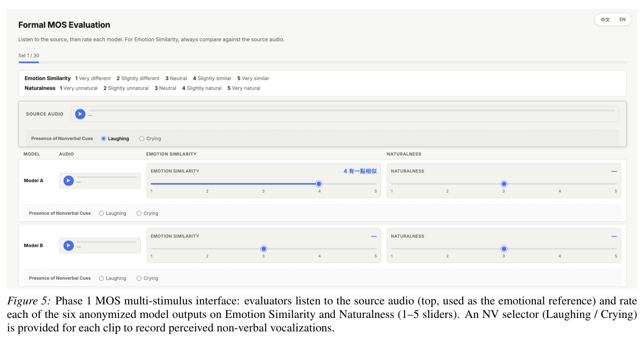Click Model B audio progress track
This screenshot has width=644, height=341.
107,242
